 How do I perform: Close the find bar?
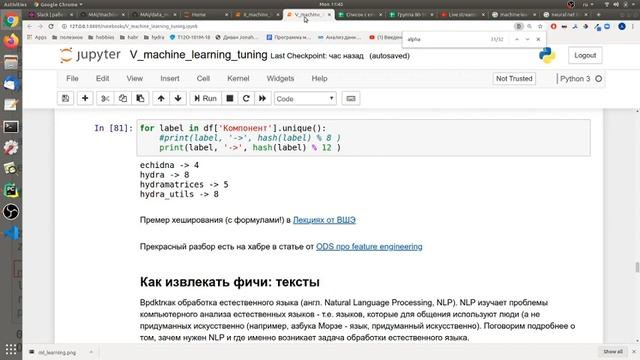click(x=538, y=39)
